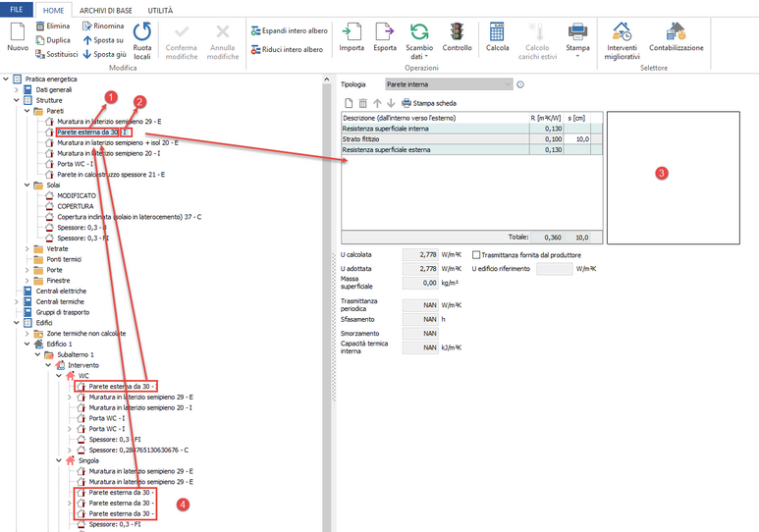Click Espandi intero albero
Viewport: 759px width, 532px height.
289,31
